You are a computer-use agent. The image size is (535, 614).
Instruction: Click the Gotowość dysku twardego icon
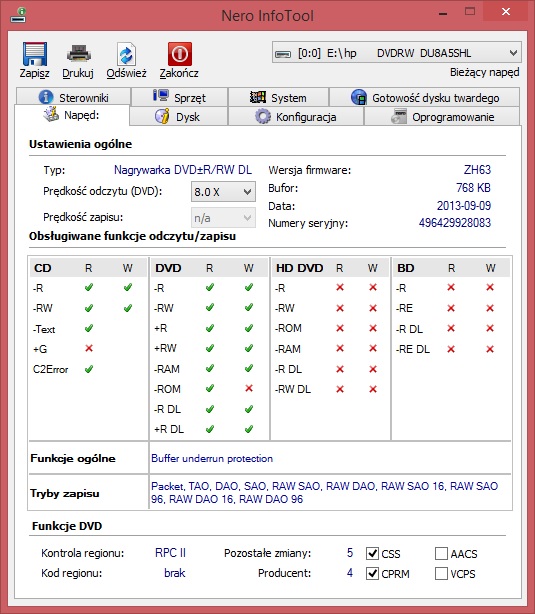(x=359, y=97)
